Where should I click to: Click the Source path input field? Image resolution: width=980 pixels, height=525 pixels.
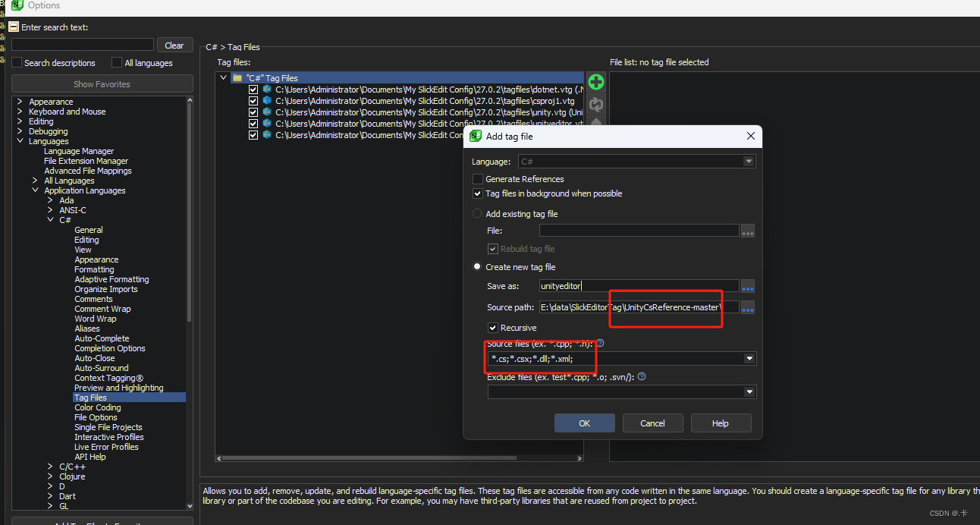point(639,307)
